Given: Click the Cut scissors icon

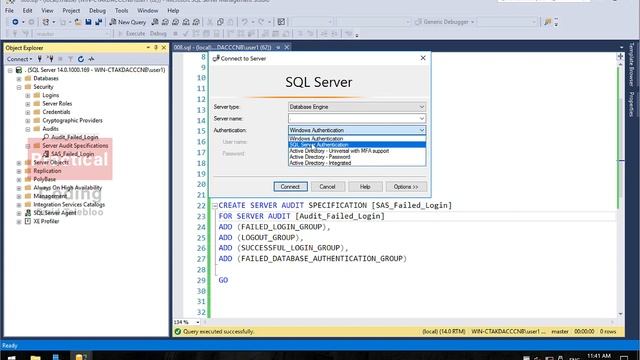Looking at the screenshot, I should (x=210, y=22).
